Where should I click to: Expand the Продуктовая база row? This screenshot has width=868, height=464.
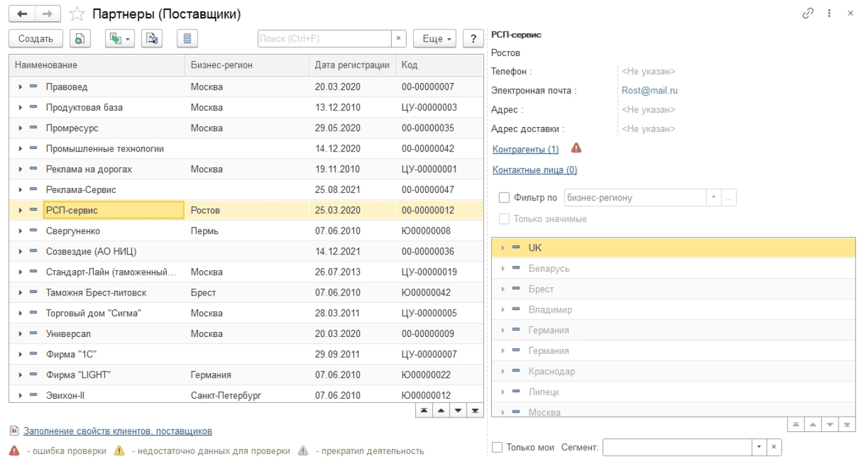click(x=21, y=108)
